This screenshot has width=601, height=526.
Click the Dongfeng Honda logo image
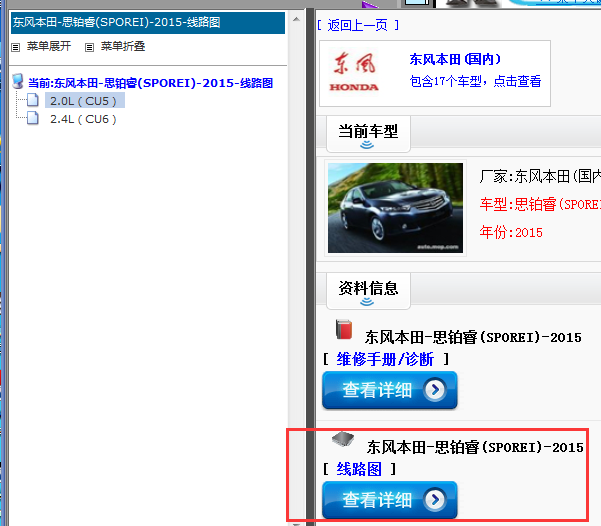click(x=354, y=72)
